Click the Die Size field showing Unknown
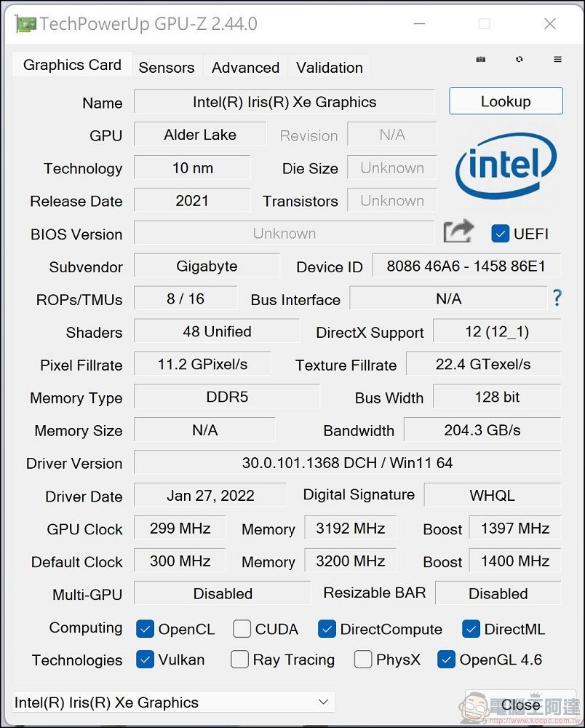This screenshot has width=585, height=728. pyautogui.click(x=392, y=167)
